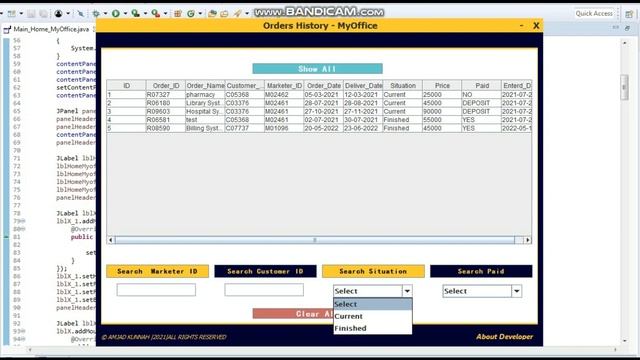Select the 'pharmacy' order name cell

pos(205,94)
